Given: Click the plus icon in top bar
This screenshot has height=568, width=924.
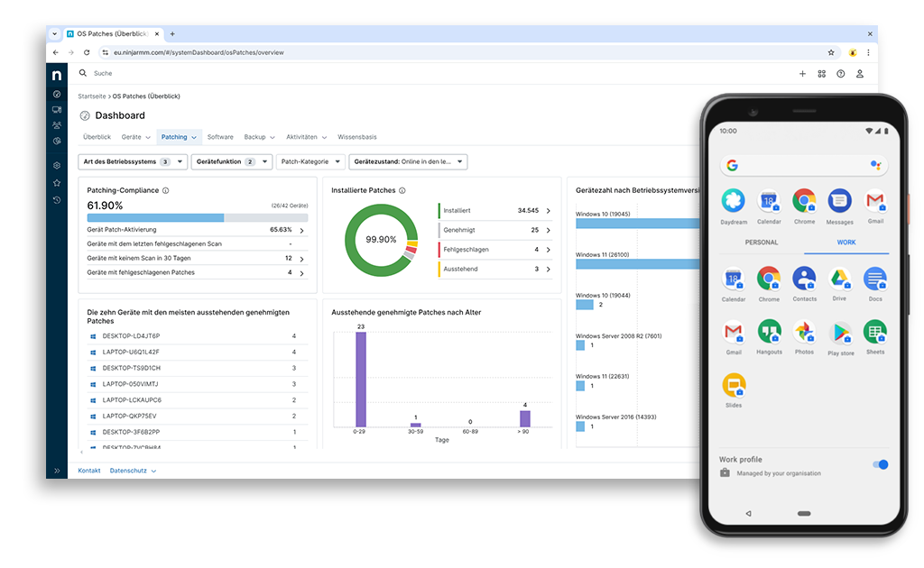Looking at the screenshot, I should coord(802,74).
